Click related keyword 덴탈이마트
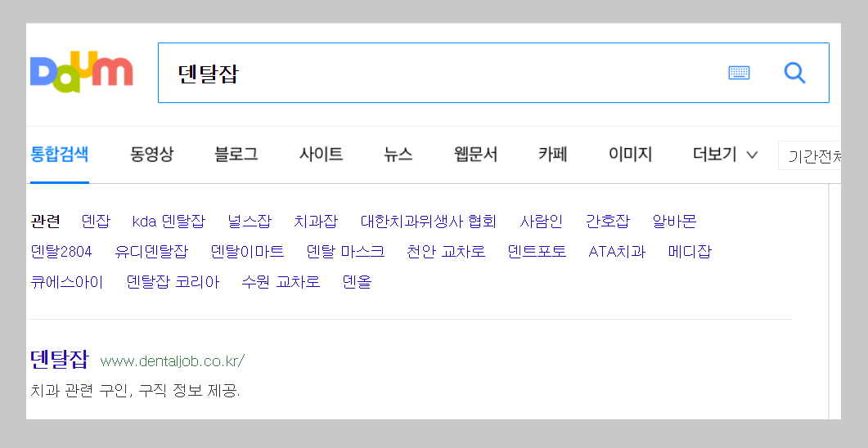 [x=247, y=252]
